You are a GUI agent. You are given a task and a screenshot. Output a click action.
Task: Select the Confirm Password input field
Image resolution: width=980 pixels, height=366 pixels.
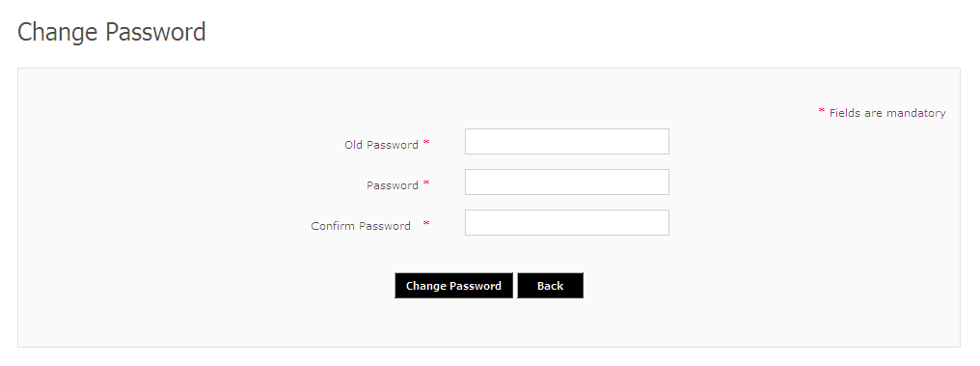[567, 223]
